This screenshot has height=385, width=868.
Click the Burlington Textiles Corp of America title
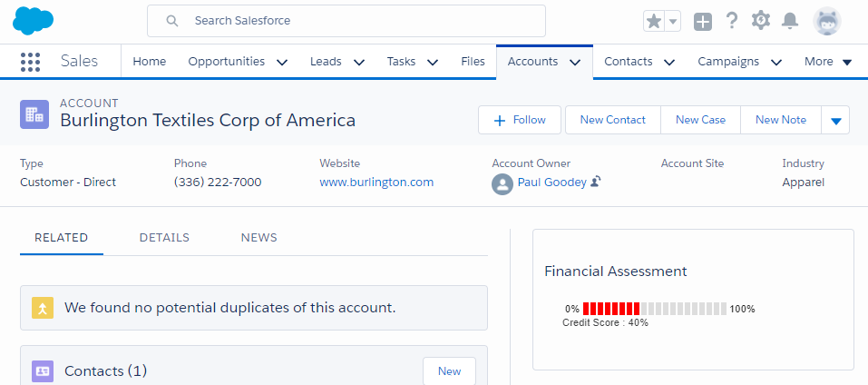(x=208, y=120)
